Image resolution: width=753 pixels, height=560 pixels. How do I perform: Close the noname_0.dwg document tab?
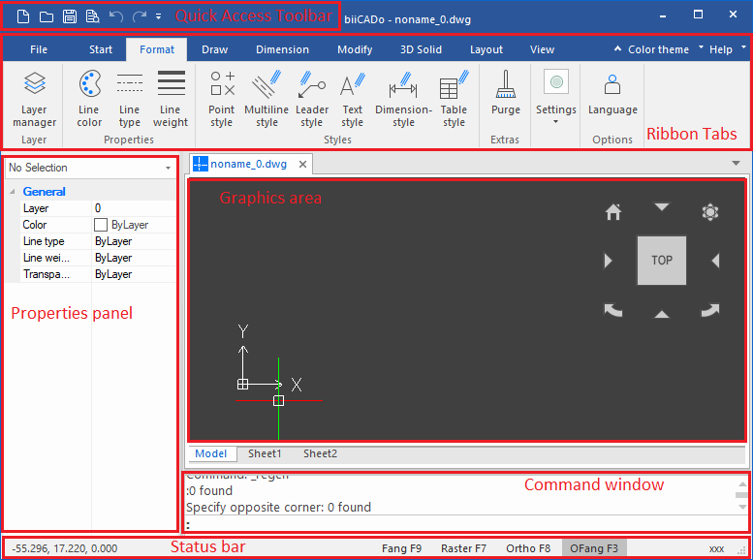point(302,165)
